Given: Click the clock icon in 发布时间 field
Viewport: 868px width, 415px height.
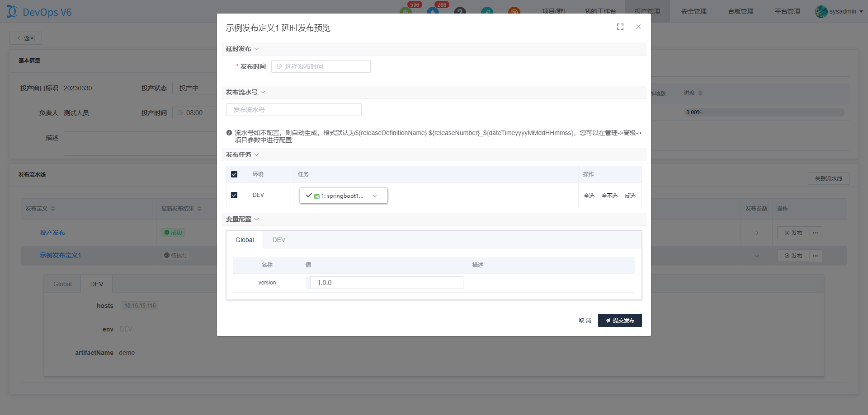Looking at the screenshot, I should 279,66.
